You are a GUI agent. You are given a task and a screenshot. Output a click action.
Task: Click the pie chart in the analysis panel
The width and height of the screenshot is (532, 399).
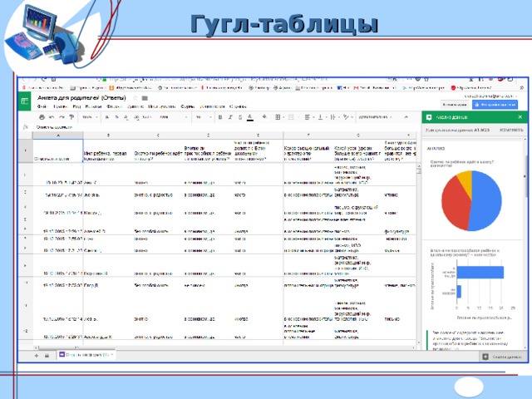coord(471,201)
